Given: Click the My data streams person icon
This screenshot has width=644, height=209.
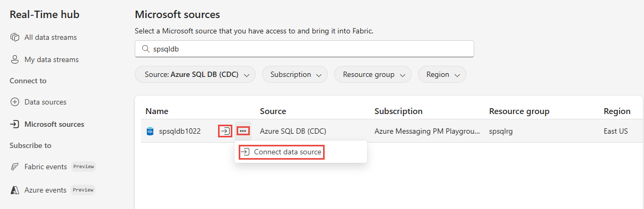Looking at the screenshot, I should coord(15,60).
